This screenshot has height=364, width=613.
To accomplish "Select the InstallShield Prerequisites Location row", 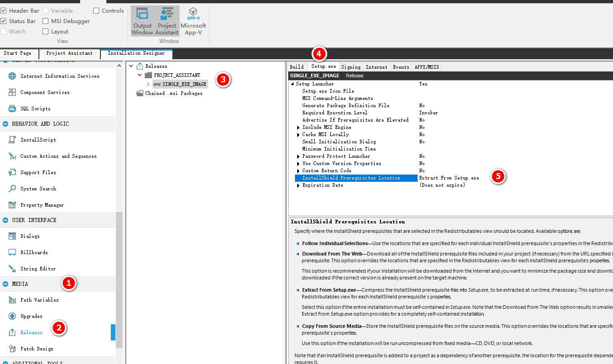I will point(356,178).
